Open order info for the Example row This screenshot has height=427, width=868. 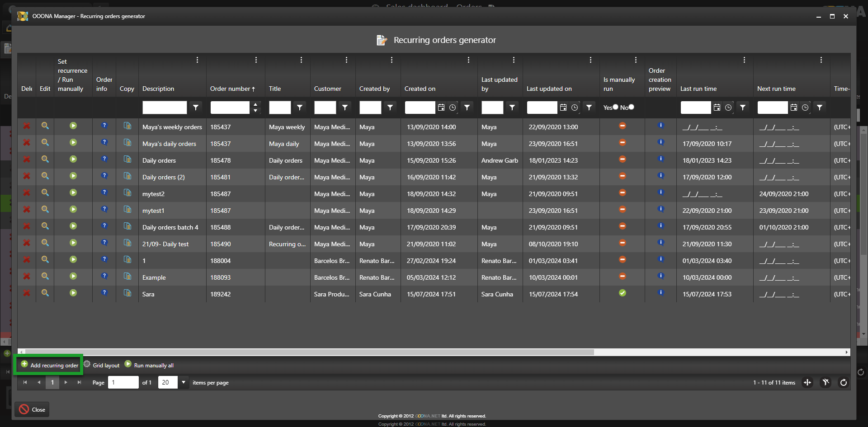pyautogui.click(x=104, y=277)
